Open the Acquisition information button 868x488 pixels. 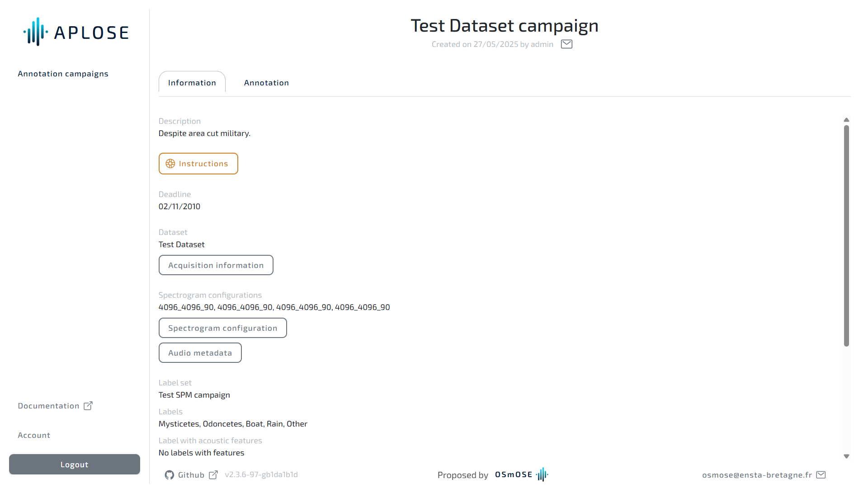pyautogui.click(x=216, y=265)
